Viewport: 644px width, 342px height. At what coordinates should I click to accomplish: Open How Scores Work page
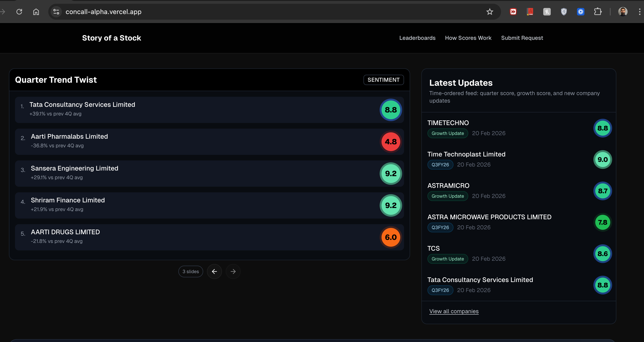(x=468, y=38)
